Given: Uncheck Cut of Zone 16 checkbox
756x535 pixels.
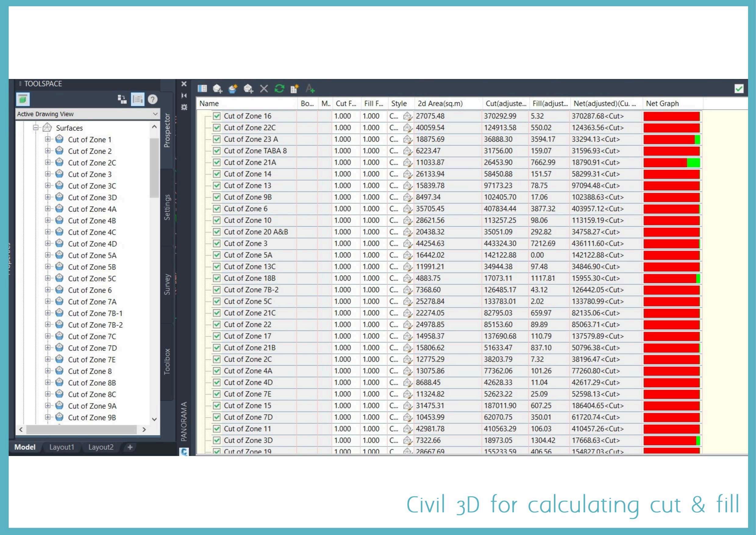Looking at the screenshot, I should point(217,116).
